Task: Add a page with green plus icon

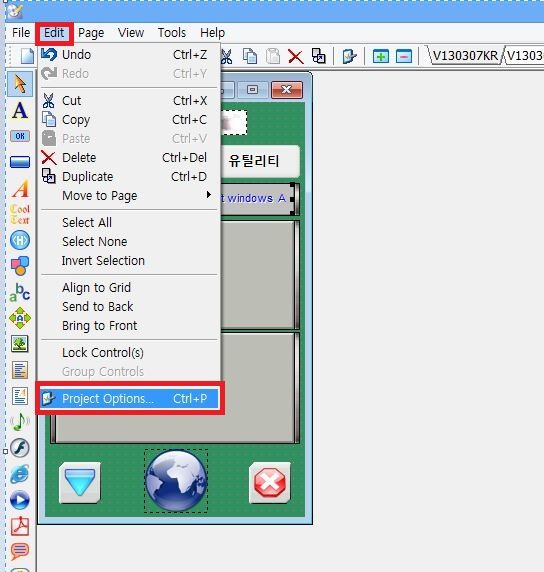Action: 381,57
